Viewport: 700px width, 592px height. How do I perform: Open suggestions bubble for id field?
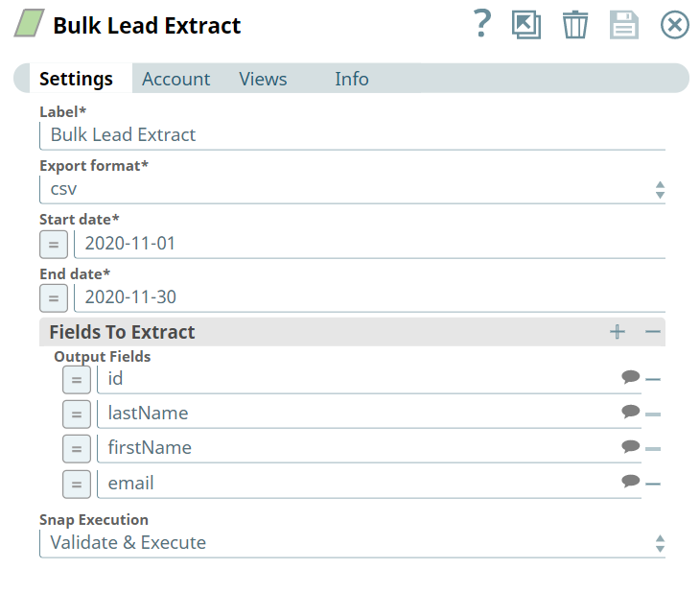click(x=630, y=377)
